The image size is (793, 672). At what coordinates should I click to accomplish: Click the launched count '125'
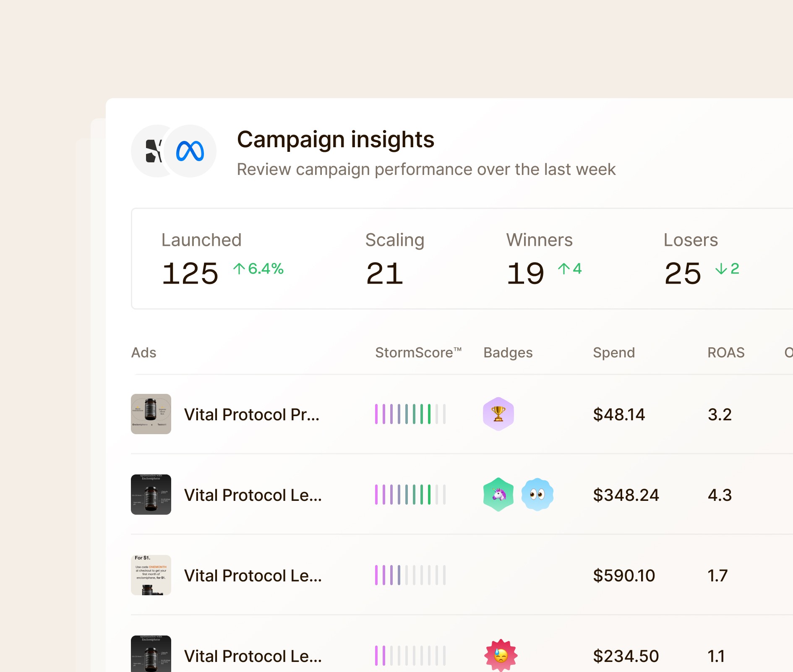(190, 273)
